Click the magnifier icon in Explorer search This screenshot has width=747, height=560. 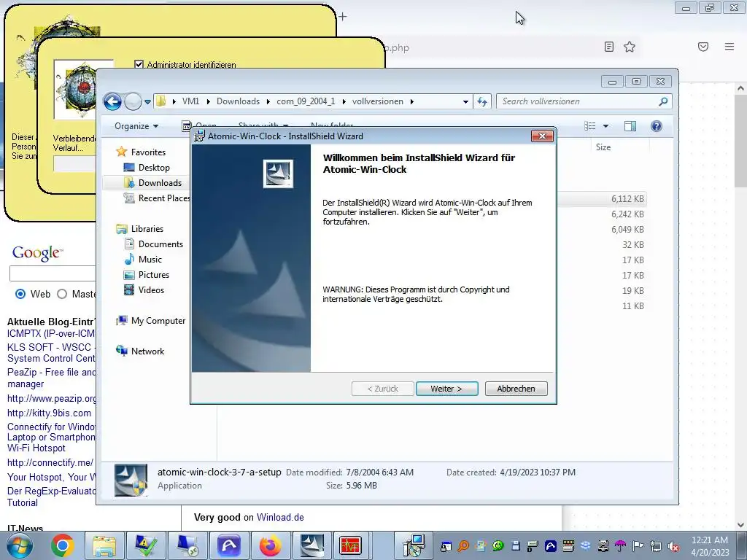point(663,101)
